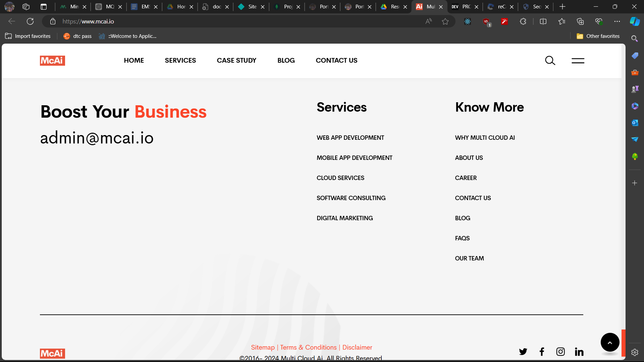644x362 pixels.
Task: Toggle split screen view in browser
Action: (543, 21)
